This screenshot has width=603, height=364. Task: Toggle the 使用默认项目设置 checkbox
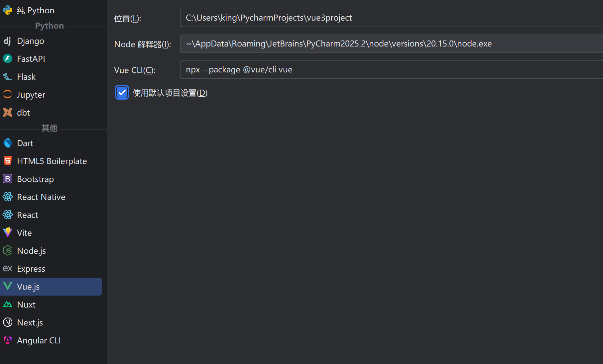122,93
